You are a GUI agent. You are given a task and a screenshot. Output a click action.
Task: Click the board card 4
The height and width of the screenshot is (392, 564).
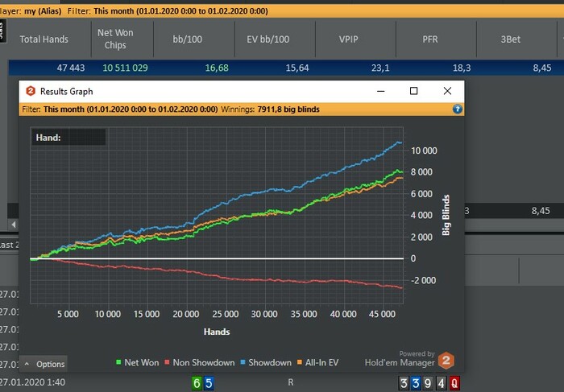[x=441, y=383]
